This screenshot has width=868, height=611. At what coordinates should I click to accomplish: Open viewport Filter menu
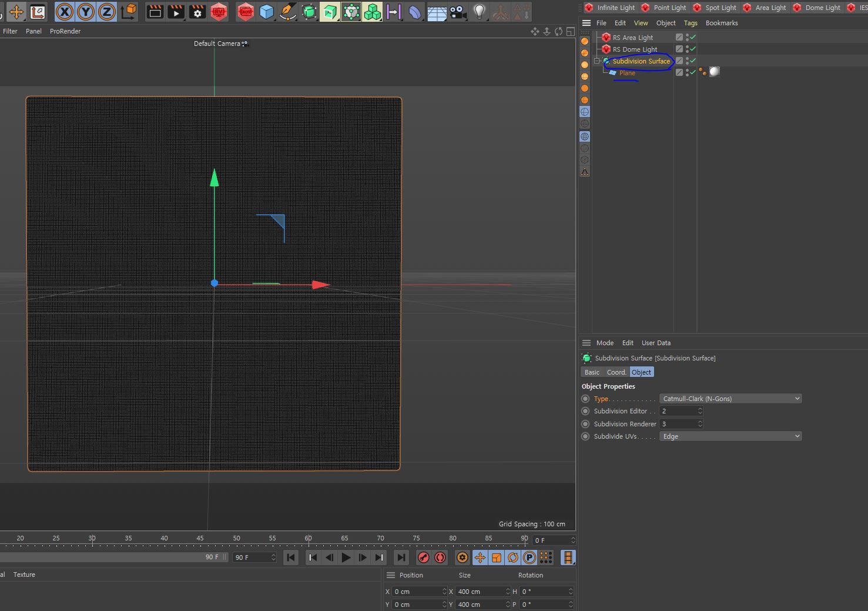pyautogui.click(x=10, y=31)
